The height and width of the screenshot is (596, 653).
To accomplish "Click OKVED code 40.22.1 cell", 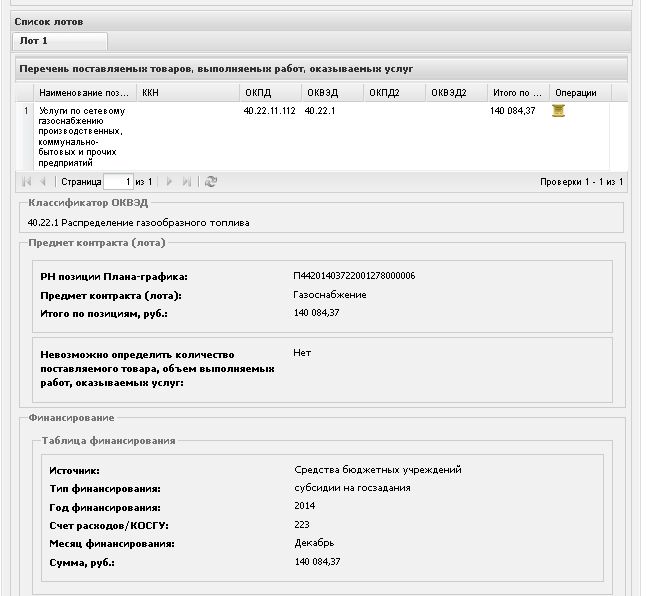I will click(320, 111).
